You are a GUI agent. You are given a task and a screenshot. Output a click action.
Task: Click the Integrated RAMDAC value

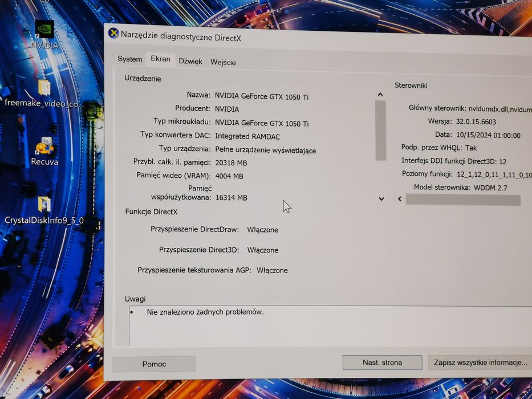tap(247, 136)
